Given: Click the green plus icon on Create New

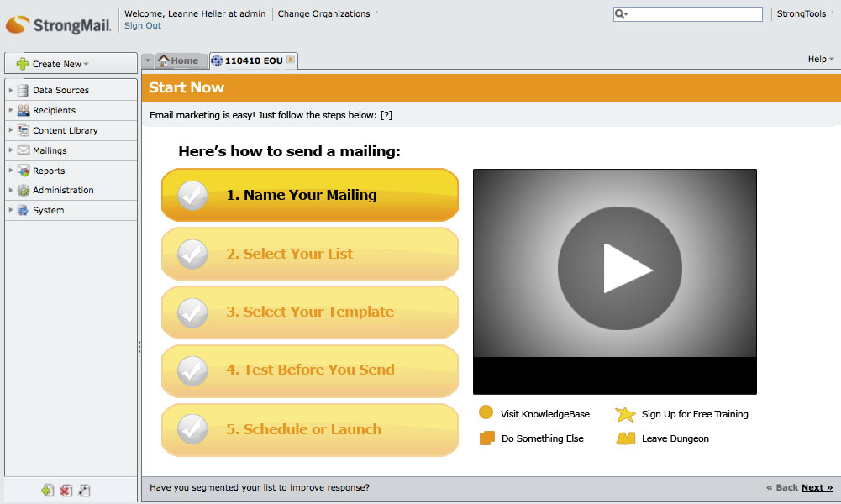Looking at the screenshot, I should point(23,64).
